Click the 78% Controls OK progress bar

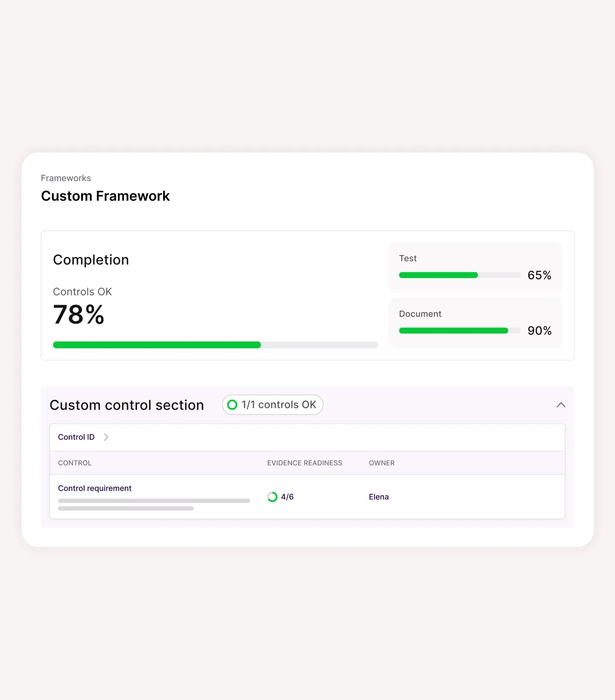pyautogui.click(x=215, y=345)
